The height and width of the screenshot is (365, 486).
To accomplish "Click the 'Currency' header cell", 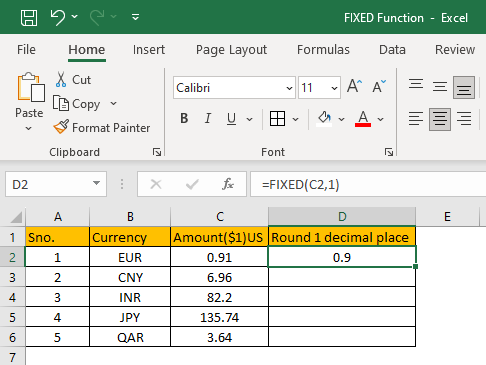I will coord(130,237).
